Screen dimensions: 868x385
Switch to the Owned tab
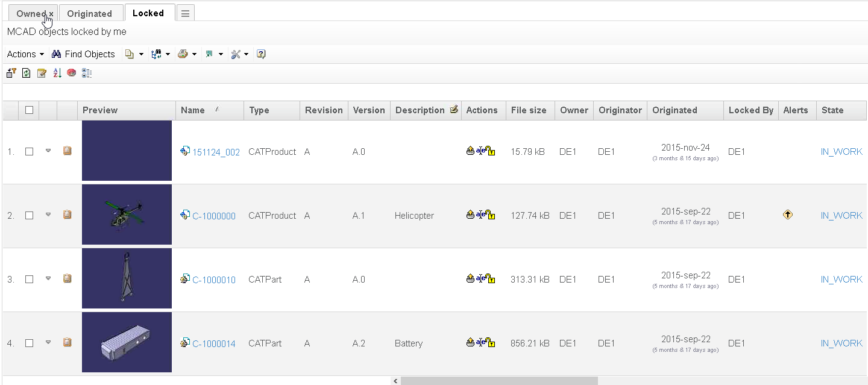31,13
